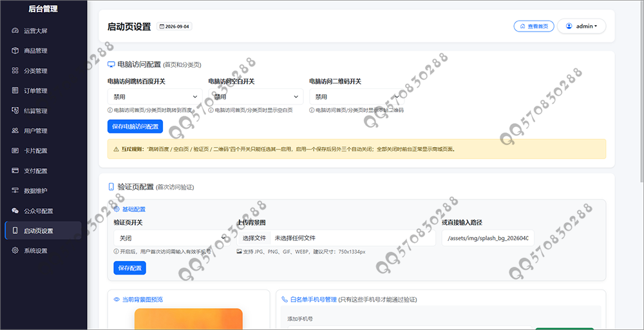
Task: Click the home icon in 查看首页 button
Action: [x=522, y=26]
